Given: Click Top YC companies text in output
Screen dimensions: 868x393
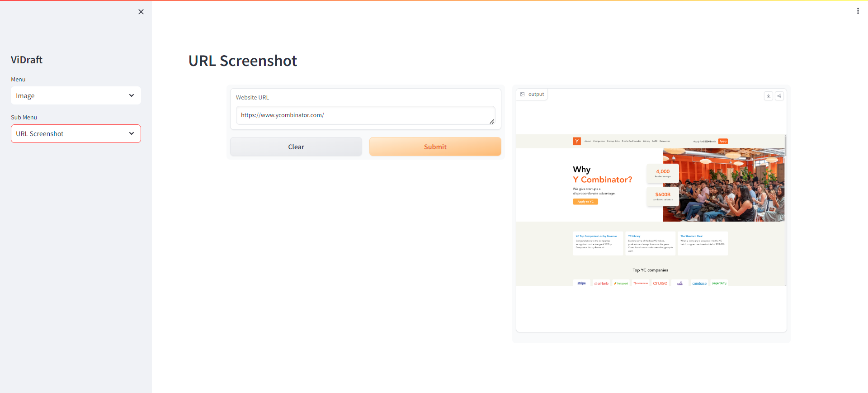Looking at the screenshot, I should [x=650, y=270].
